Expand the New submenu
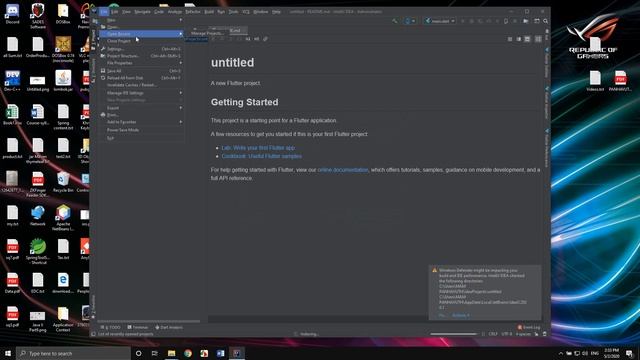Viewport: 640px width, 360px height. pos(141,20)
